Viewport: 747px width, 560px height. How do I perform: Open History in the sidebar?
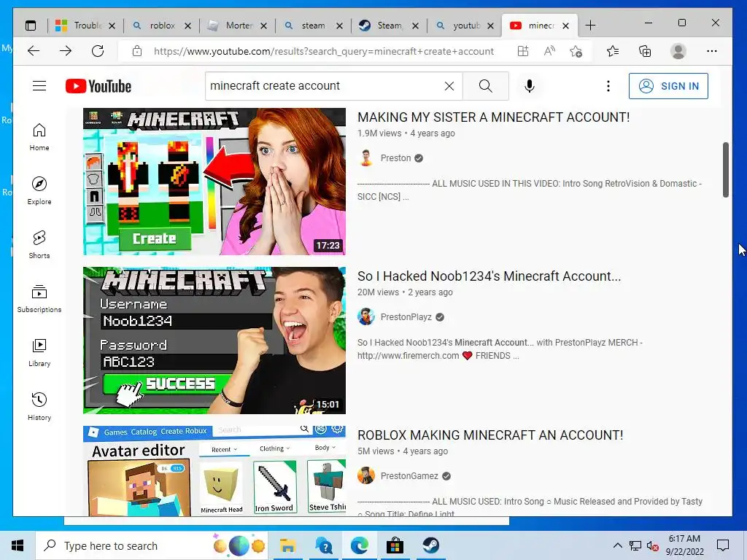tap(39, 406)
